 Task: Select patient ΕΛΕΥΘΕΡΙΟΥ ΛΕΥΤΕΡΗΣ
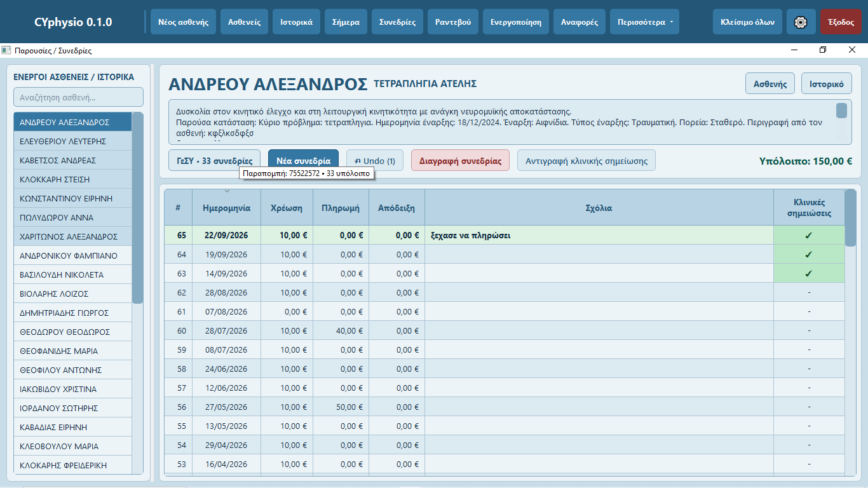click(72, 141)
